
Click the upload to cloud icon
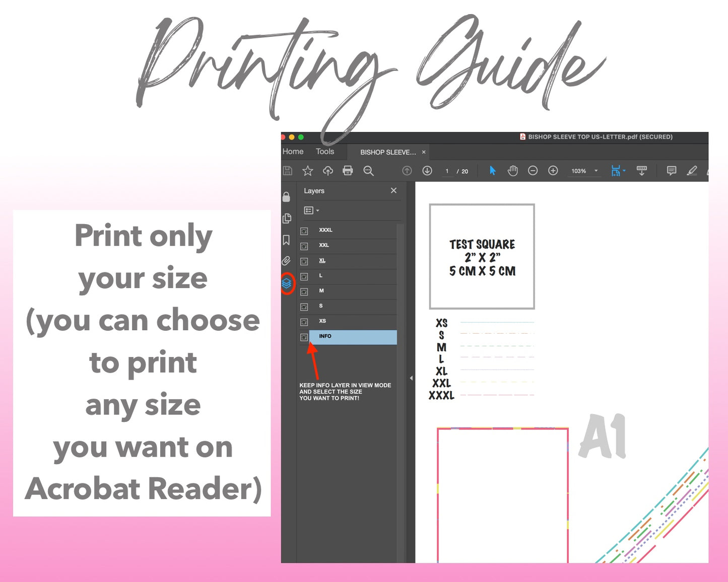click(328, 171)
